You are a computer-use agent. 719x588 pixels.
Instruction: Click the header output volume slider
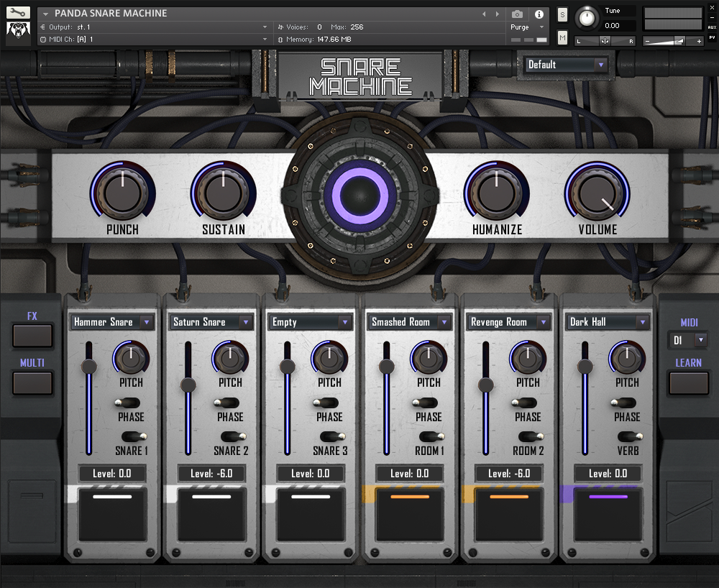pos(673,41)
